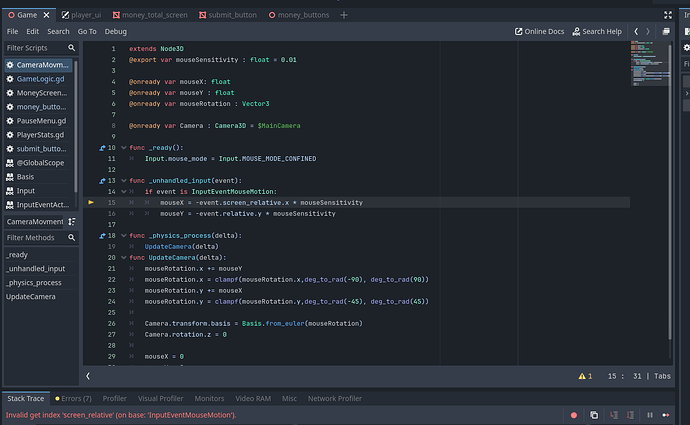This screenshot has height=425, width=690.
Task: Open submit_butto... script
Action: click(x=38, y=149)
